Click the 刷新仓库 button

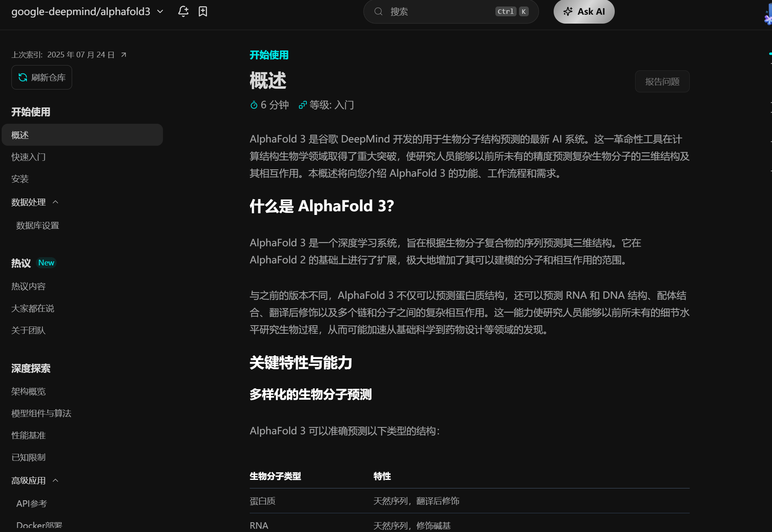(x=42, y=77)
